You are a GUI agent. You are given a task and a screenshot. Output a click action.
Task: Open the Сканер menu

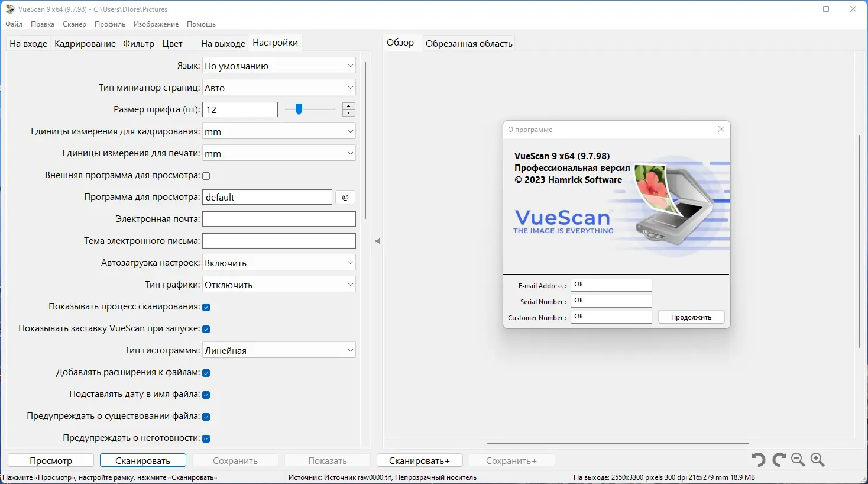point(74,24)
